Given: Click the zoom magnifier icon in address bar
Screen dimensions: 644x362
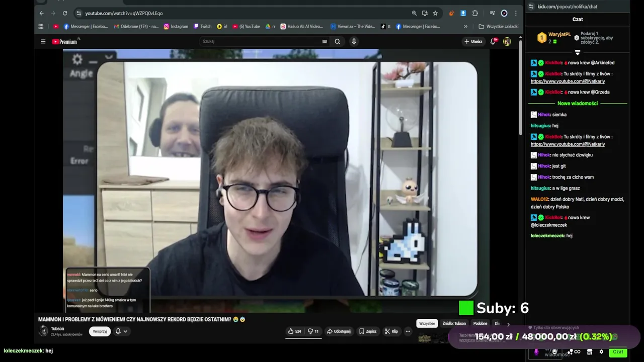Looking at the screenshot, I should click(414, 13).
